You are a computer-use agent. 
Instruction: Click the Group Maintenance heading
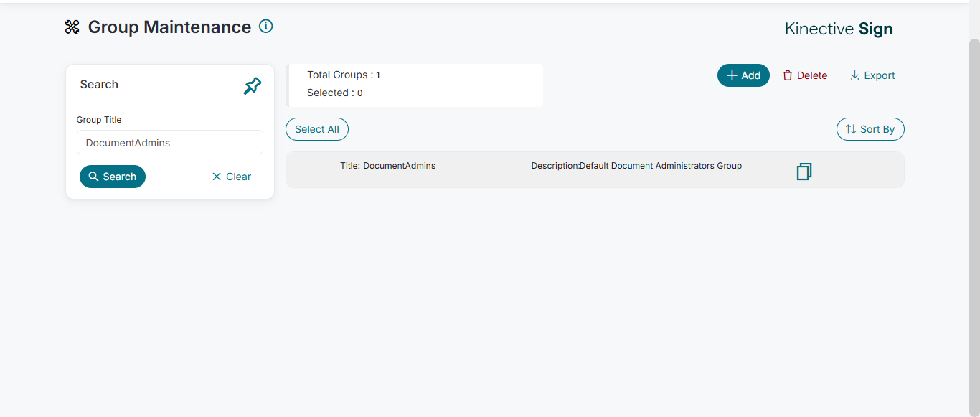(x=169, y=27)
